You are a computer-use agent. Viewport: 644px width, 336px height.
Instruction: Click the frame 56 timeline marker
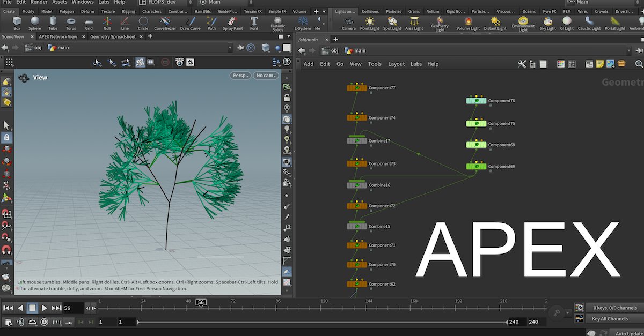pyautogui.click(x=201, y=303)
